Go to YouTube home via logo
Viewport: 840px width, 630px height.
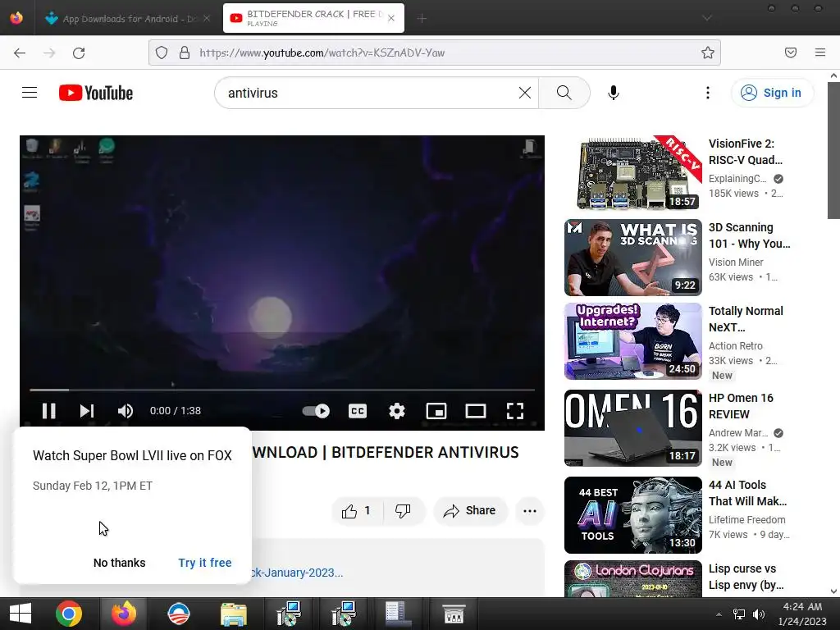(x=96, y=93)
